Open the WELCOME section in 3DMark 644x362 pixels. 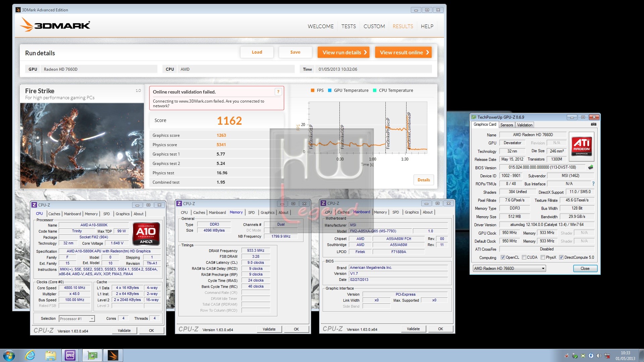[321, 26]
